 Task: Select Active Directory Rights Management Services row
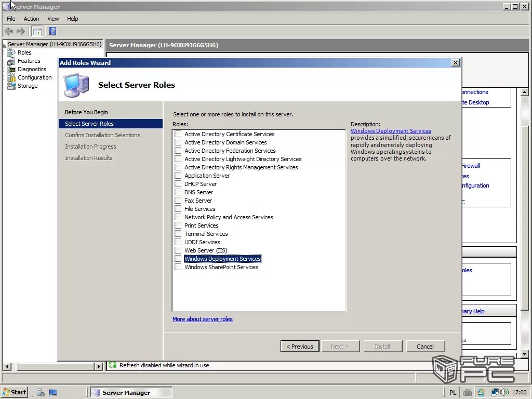point(241,167)
